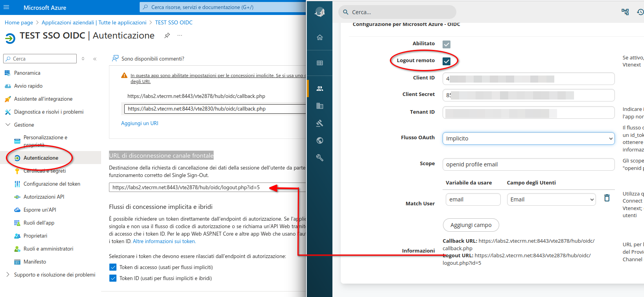The width and height of the screenshot is (644, 297).
Task: Toggle the Abilitato checkbox
Action: click(x=447, y=44)
